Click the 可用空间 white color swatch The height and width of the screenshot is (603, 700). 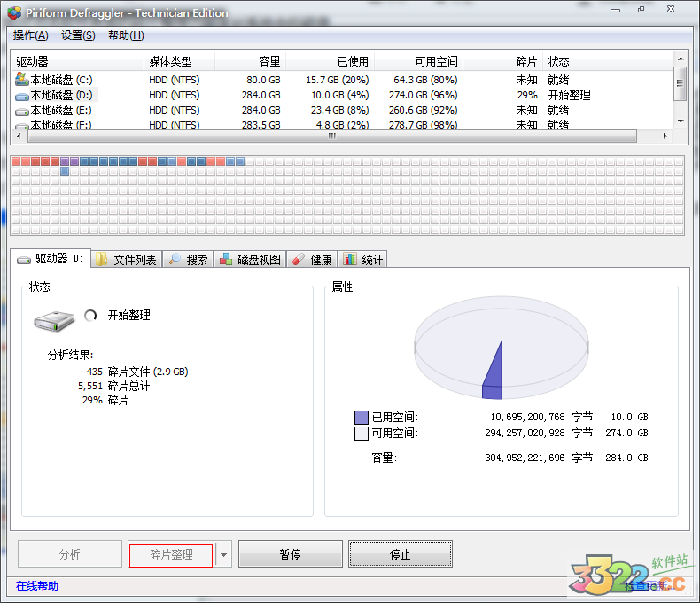362,434
